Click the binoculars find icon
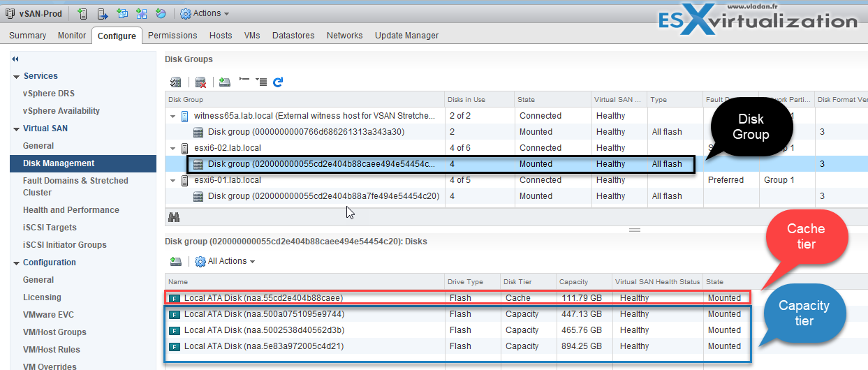Screen dimensions: 868x370 point(174,217)
